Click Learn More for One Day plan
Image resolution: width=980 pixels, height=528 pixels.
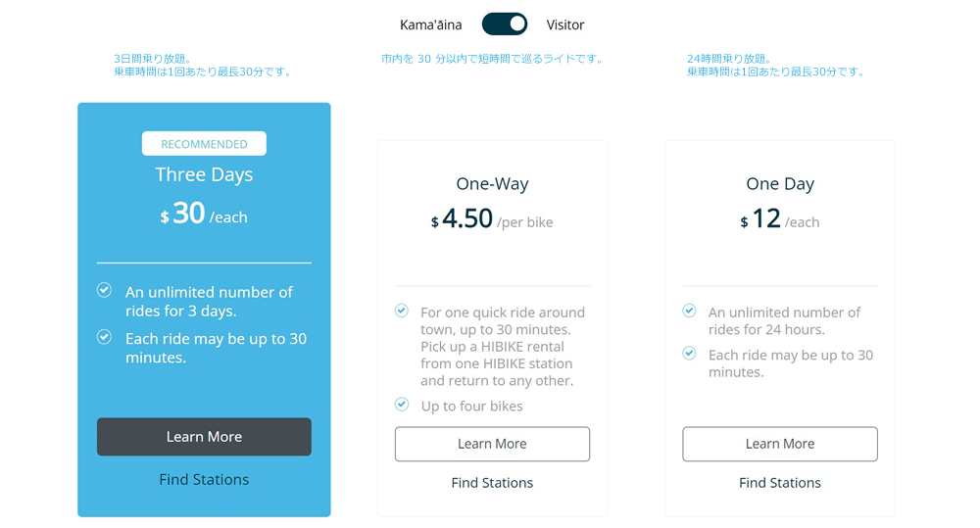pyautogui.click(x=780, y=444)
